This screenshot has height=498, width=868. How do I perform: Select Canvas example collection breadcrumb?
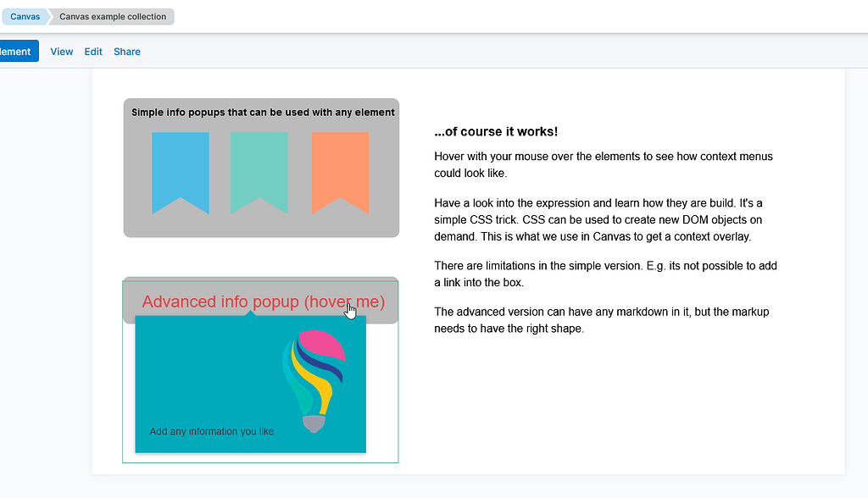point(113,17)
